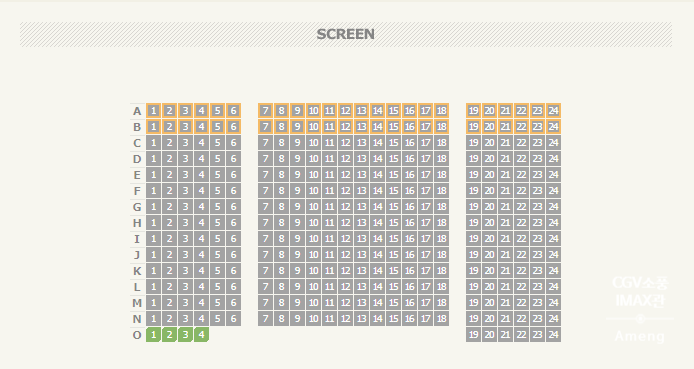Choose seat A1 with orange border
Screen dimensions: 694x369
point(153,111)
